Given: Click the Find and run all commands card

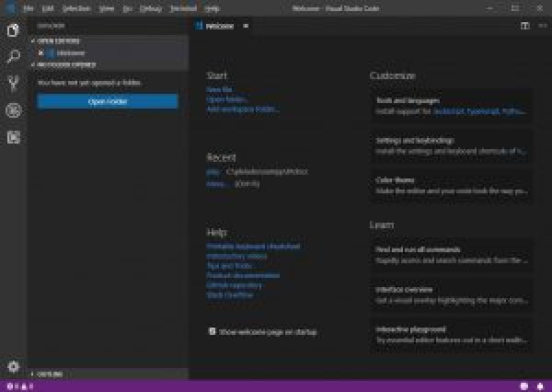Looking at the screenshot, I should click(x=451, y=255).
